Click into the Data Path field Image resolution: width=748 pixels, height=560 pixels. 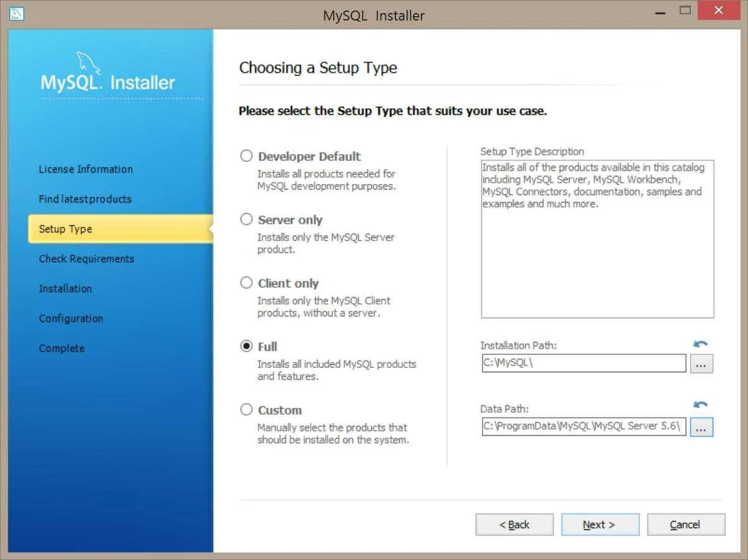point(584,426)
